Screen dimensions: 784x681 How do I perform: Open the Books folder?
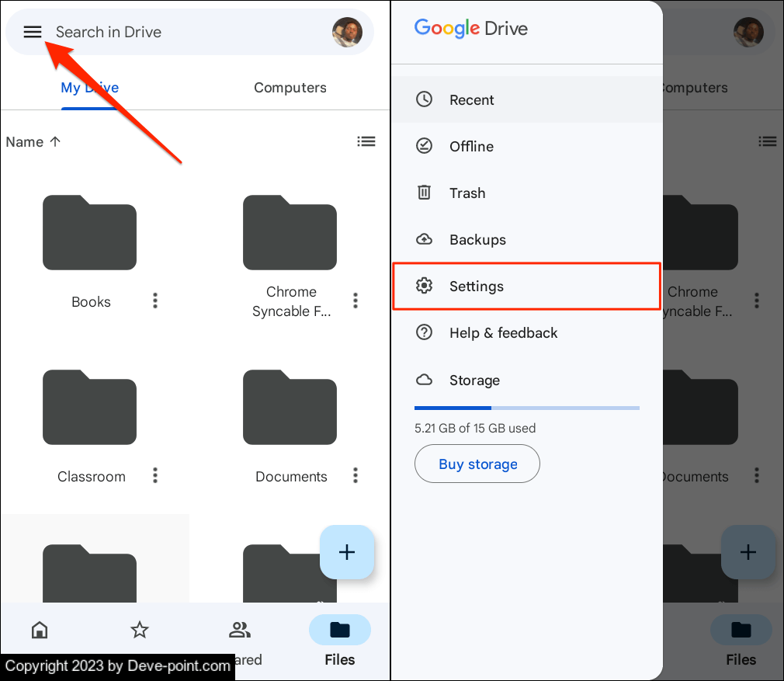point(89,233)
